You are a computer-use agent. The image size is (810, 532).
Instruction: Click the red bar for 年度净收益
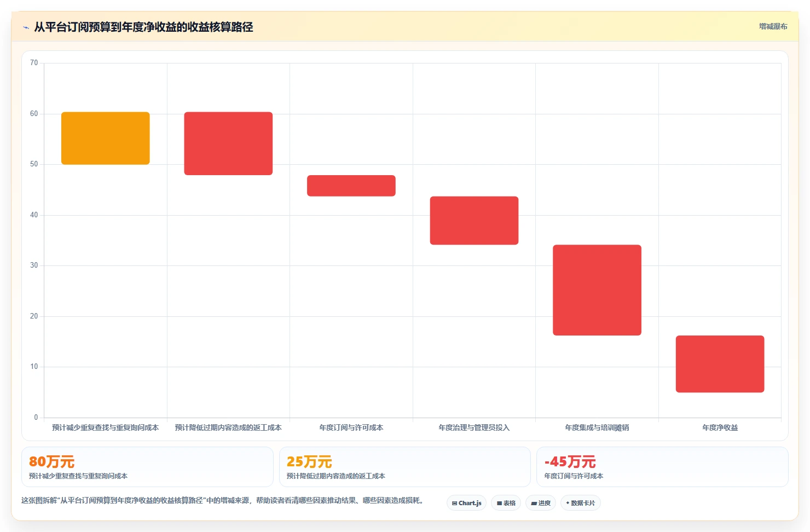tap(720, 364)
